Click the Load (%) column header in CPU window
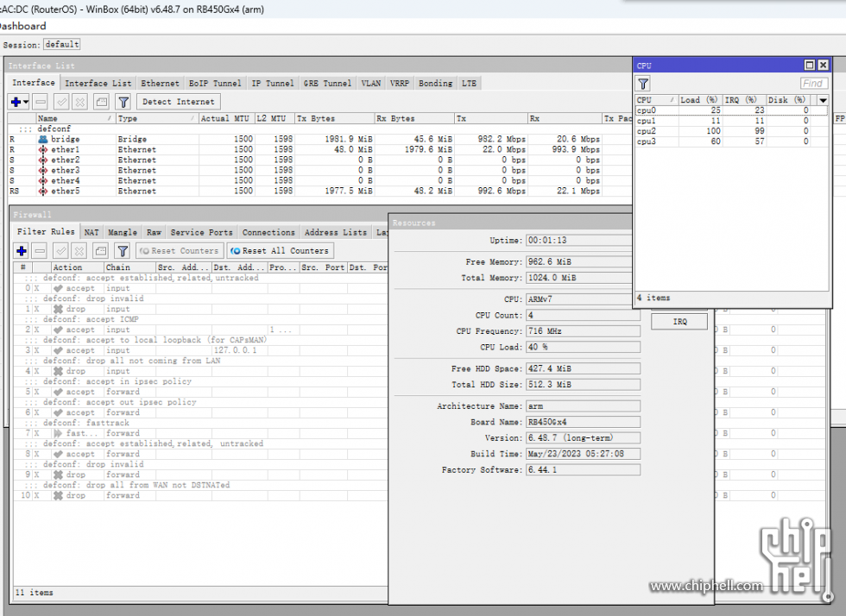 click(700, 100)
